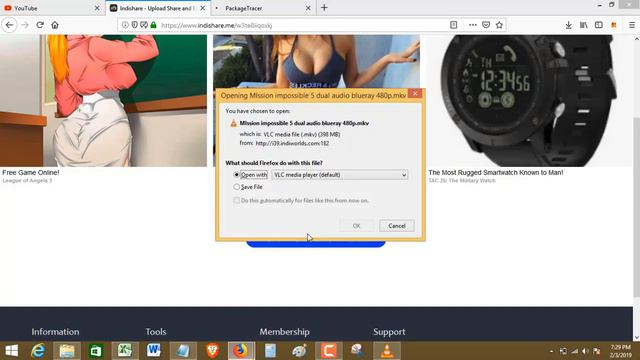
Task: Switch to the Indishare tab
Action: (x=158, y=8)
